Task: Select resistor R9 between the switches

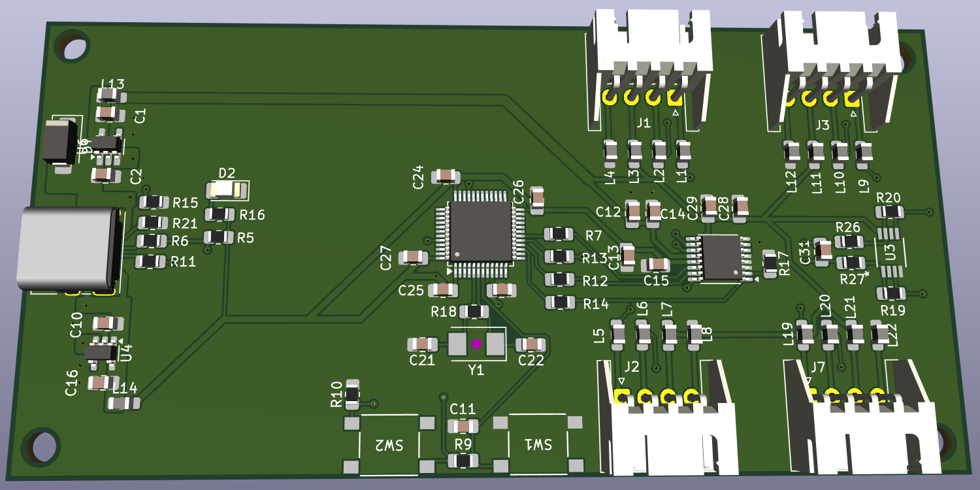Action: (463, 461)
